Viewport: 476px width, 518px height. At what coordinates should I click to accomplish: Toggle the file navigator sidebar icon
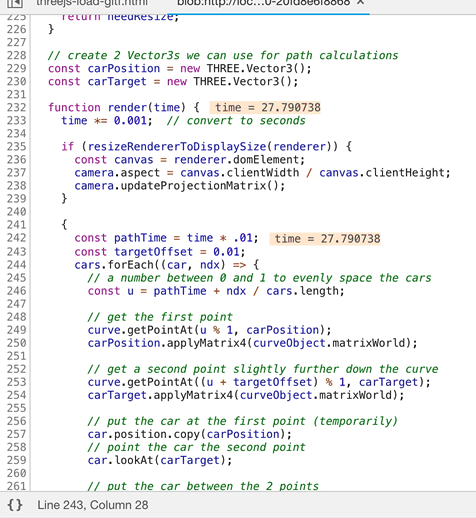tap(15, 3)
